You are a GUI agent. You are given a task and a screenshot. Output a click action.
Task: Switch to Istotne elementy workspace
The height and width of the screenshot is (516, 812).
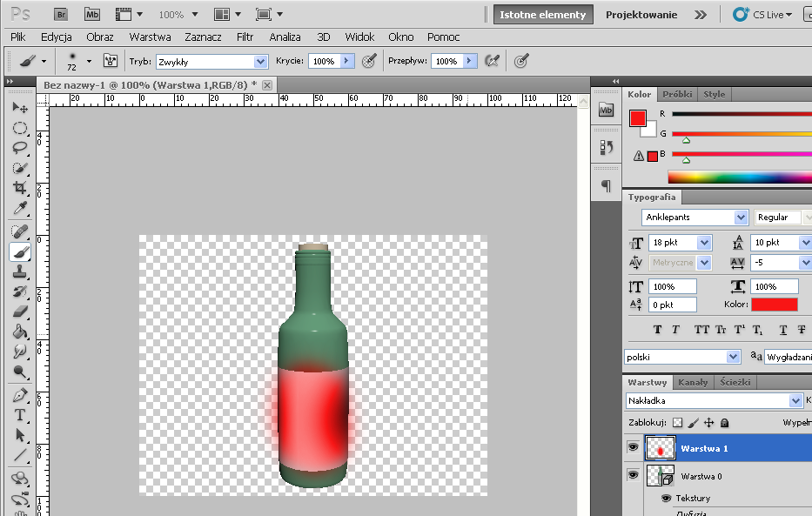543,15
